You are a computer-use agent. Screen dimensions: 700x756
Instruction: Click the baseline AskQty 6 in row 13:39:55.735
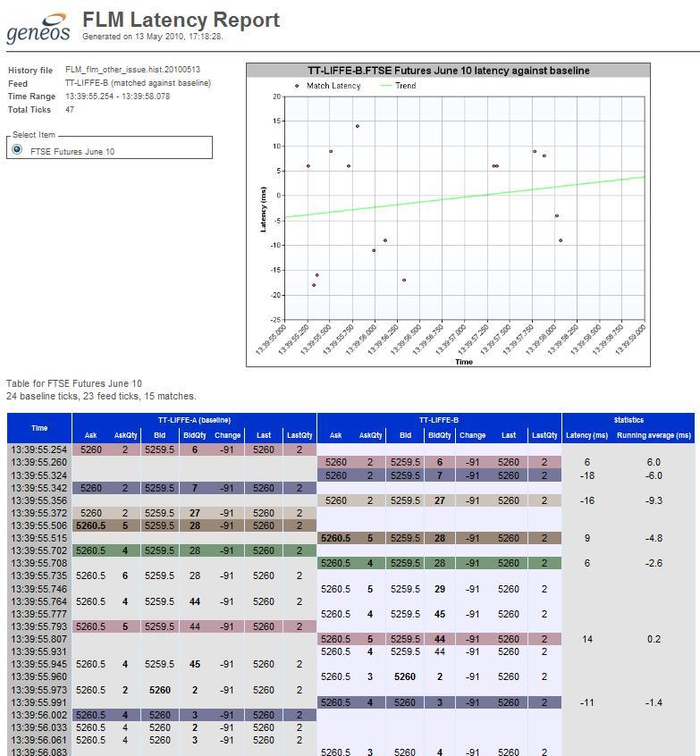[125, 575]
